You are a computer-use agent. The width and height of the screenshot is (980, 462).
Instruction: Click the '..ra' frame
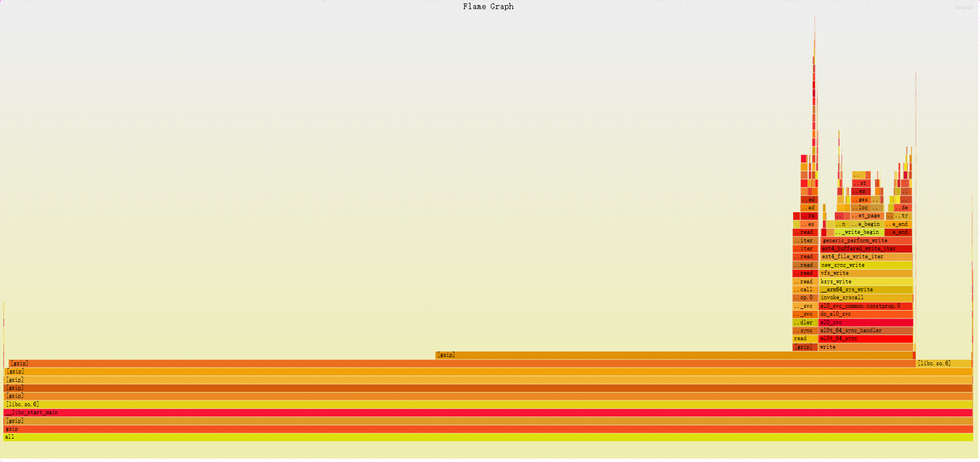click(x=809, y=216)
